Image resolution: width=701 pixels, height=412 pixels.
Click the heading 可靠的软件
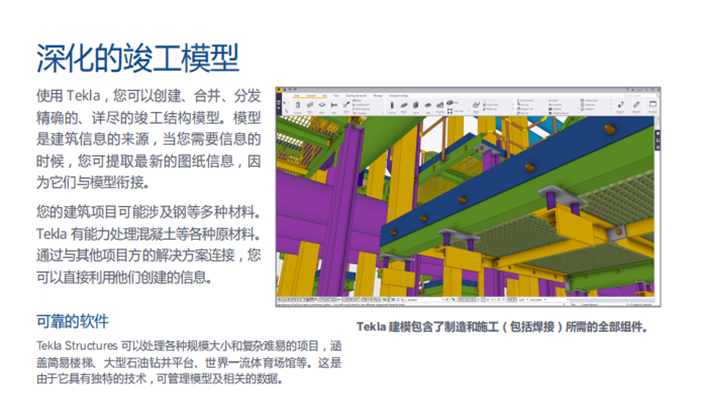tap(72, 321)
